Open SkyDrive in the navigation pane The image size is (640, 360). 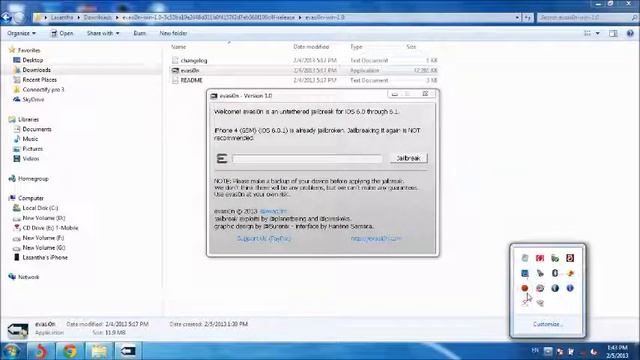click(33, 100)
